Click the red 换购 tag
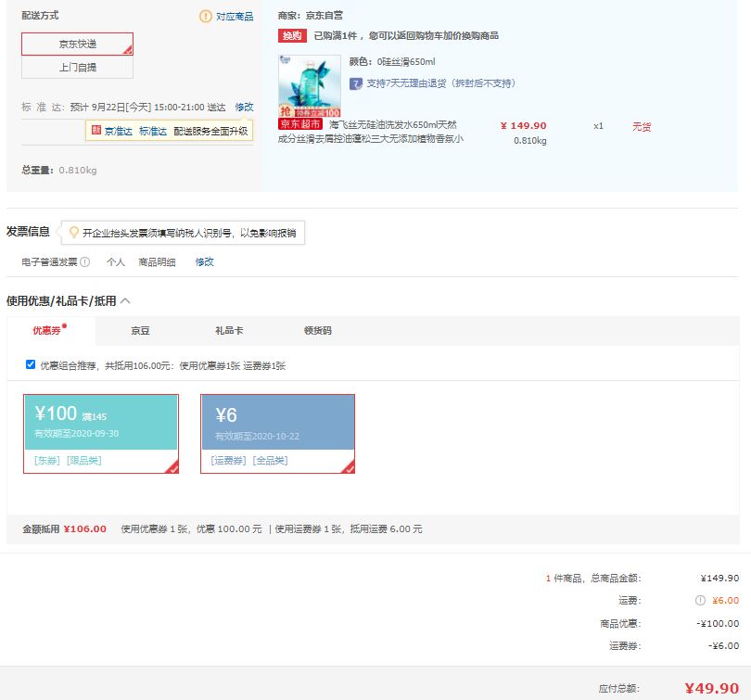The width and height of the screenshot is (751, 700). (x=292, y=36)
